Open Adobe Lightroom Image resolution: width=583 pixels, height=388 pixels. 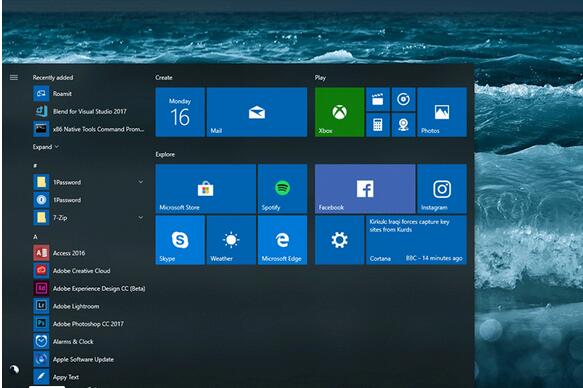pyautogui.click(x=67, y=306)
